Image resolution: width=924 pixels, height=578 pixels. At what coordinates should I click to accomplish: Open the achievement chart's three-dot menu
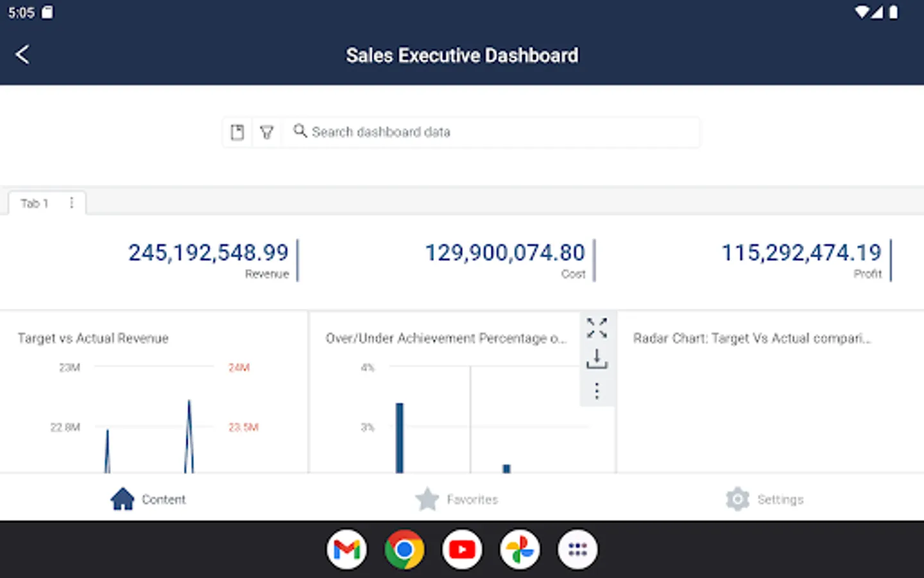(x=597, y=390)
